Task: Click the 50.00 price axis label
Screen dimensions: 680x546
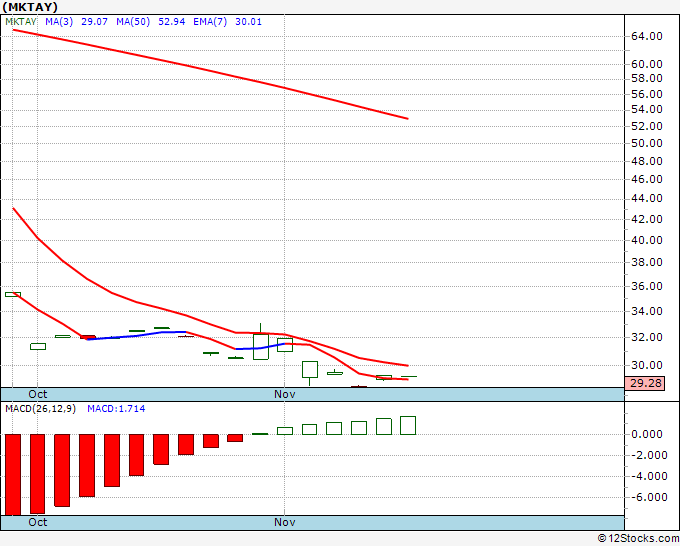Action: 647,144
